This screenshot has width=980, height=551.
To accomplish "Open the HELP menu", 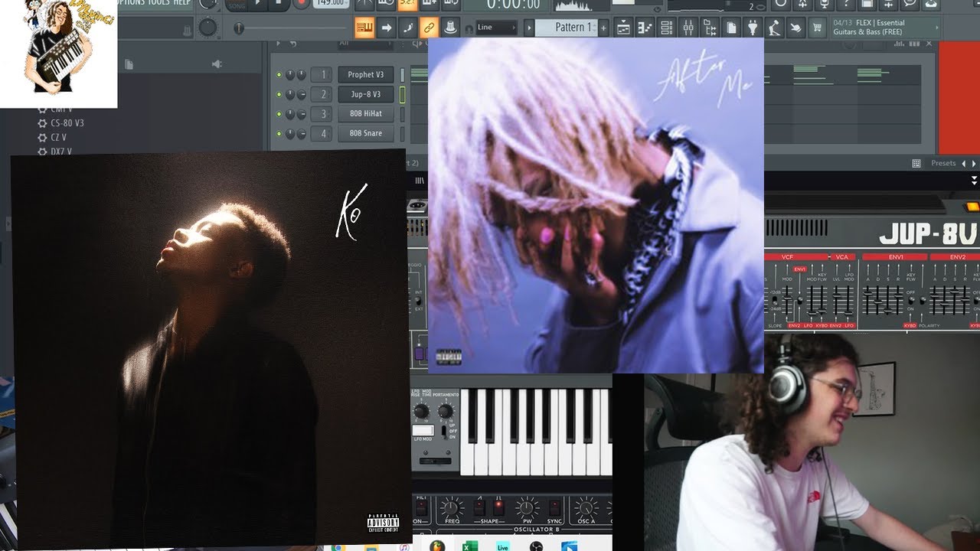I will click(x=181, y=3).
